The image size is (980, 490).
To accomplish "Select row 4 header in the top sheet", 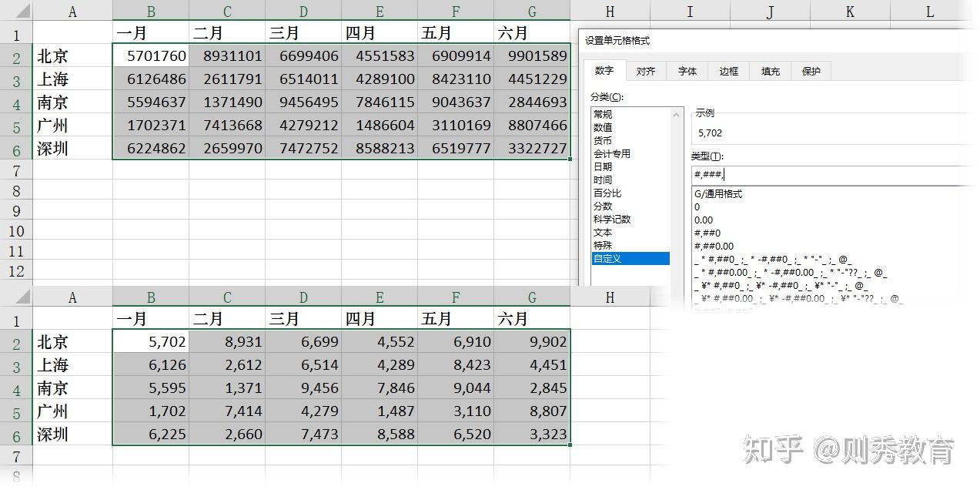I will pyautogui.click(x=17, y=102).
